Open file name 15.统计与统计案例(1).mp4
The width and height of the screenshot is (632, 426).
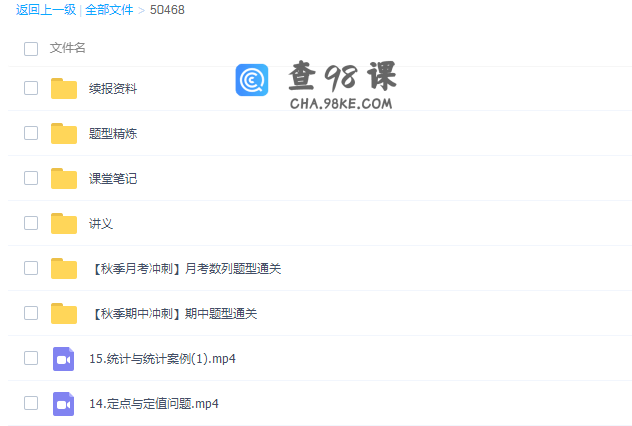(x=162, y=358)
